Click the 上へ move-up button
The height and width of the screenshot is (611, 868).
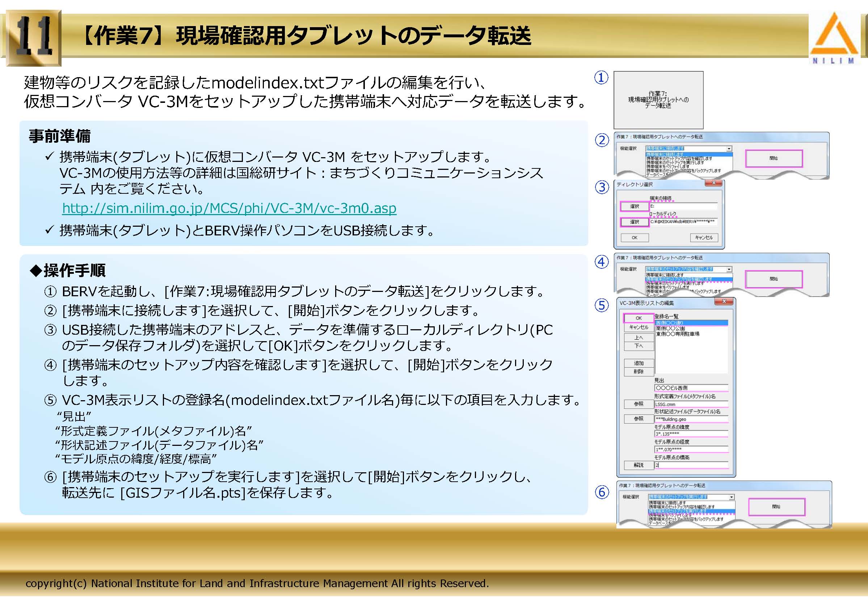pos(639,338)
